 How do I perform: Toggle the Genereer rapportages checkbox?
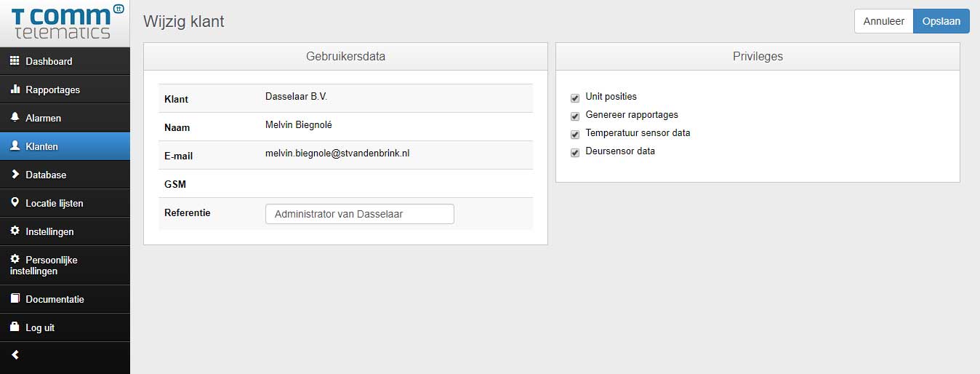(575, 116)
